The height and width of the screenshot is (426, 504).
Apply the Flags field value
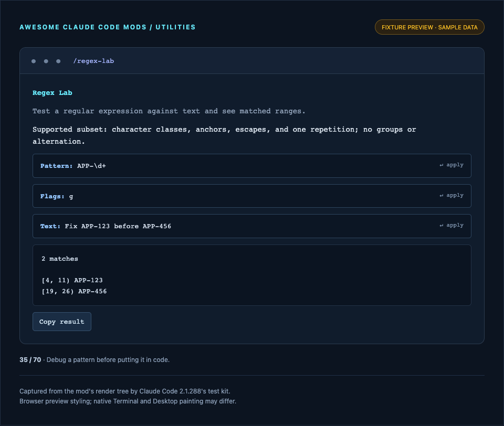(x=451, y=195)
